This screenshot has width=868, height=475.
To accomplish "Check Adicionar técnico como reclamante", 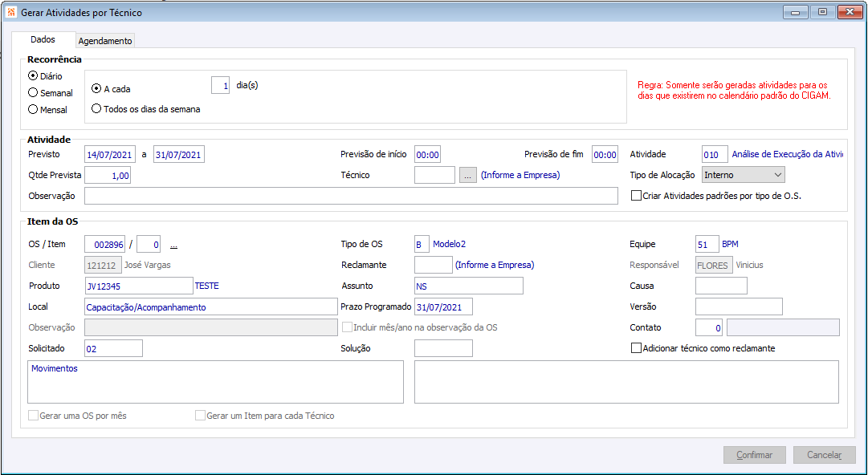I will click(x=637, y=348).
